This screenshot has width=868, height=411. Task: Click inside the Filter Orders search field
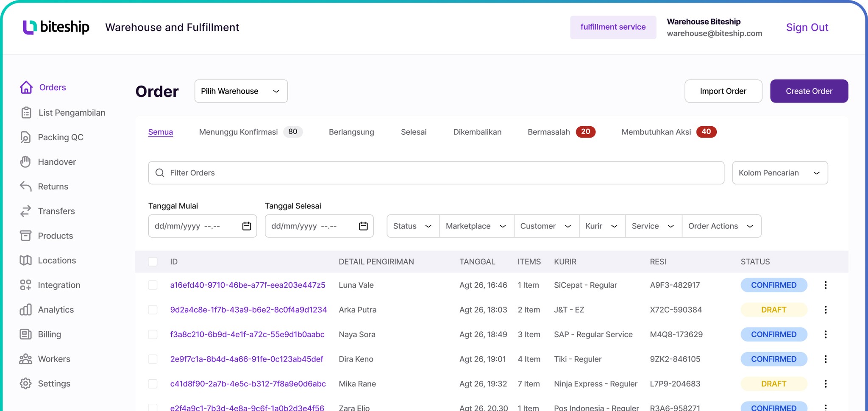tap(297, 172)
